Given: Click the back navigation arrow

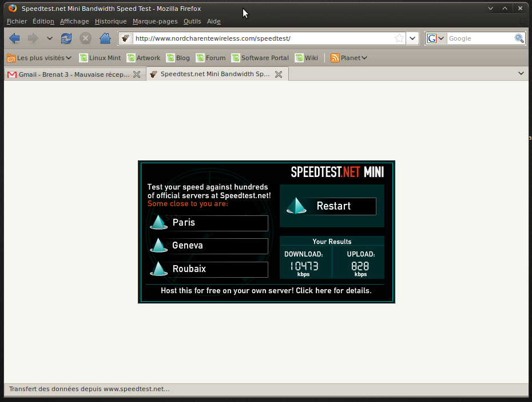Looking at the screenshot, I should (x=15, y=38).
